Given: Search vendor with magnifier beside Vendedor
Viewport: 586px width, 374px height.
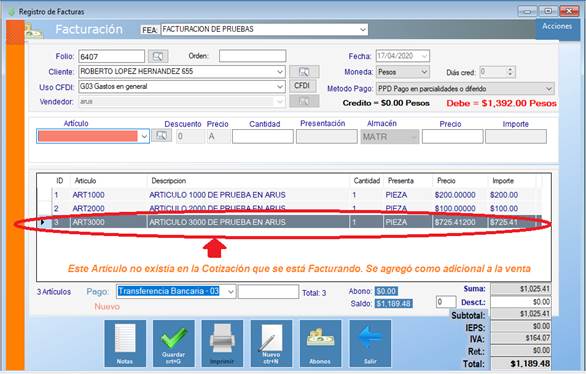Looking at the screenshot, I should pyautogui.click(x=304, y=101).
